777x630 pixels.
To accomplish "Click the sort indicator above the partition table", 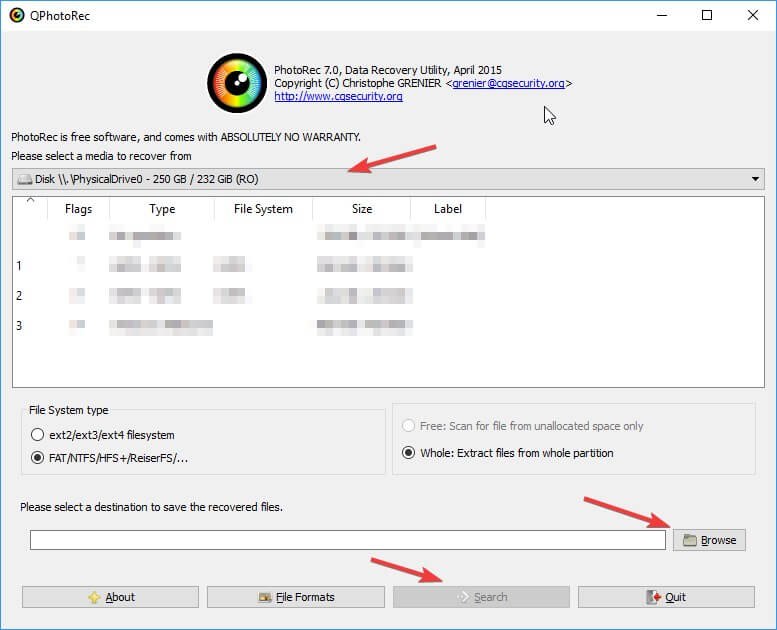I will pyautogui.click(x=30, y=200).
